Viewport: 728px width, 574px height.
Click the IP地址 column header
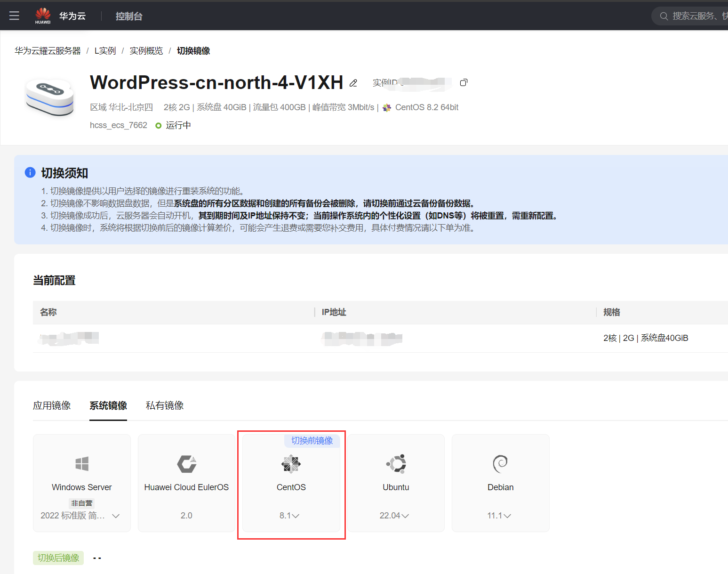[334, 312]
